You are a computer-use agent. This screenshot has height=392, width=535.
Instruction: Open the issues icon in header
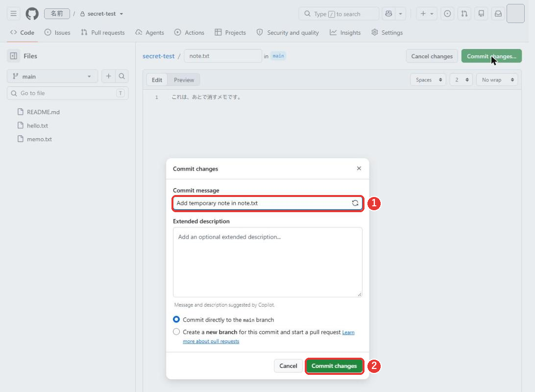447,14
